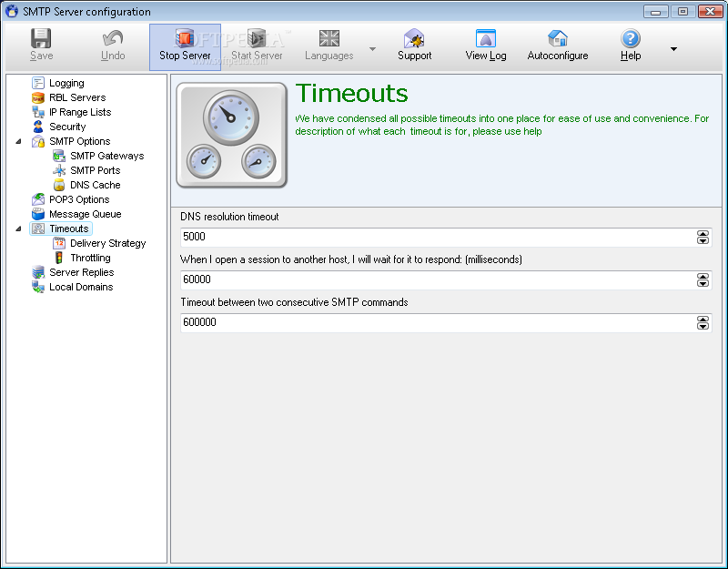728x569 pixels.
Task: Click the IP Range Lists computers icon
Action: (x=38, y=112)
